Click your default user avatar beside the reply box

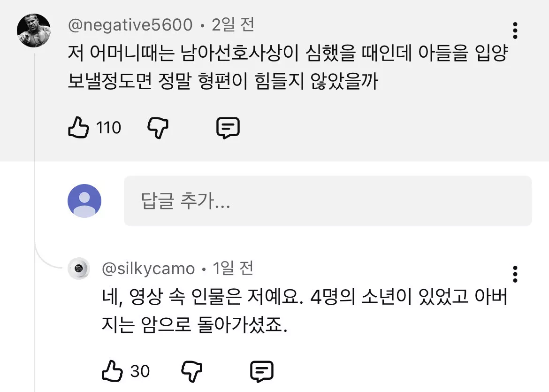click(x=84, y=201)
